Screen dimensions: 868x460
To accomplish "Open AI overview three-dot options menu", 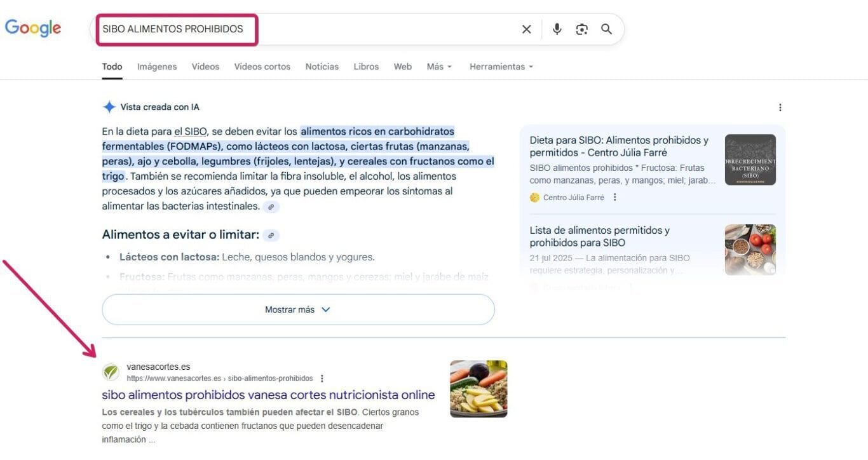I will pyautogui.click(x=780, y=107).
